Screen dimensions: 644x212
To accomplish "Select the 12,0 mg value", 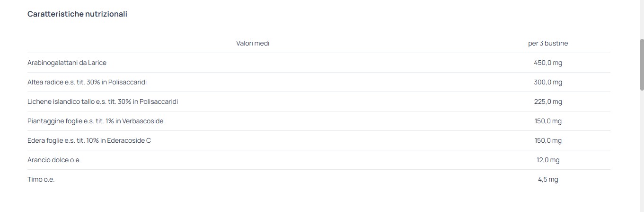I will pyautogui.click(x=548, y=160).
